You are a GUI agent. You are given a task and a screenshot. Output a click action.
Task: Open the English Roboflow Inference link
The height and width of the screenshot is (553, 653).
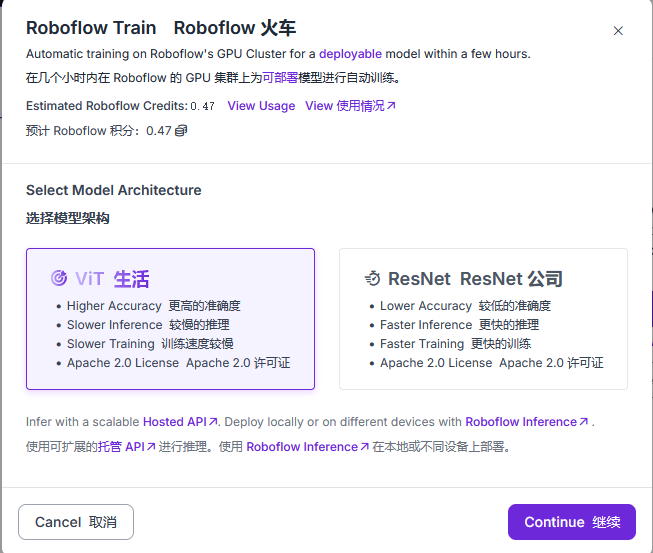point(526,422)
